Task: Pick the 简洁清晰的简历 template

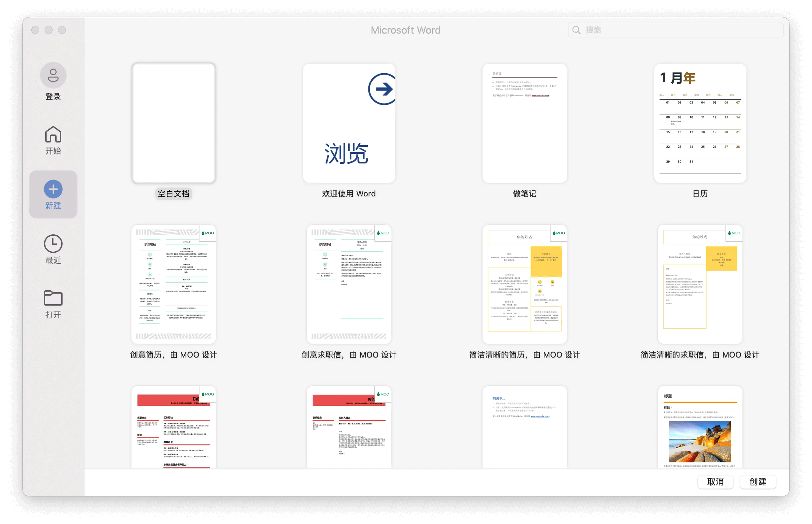Action: [x=525, y=284]
